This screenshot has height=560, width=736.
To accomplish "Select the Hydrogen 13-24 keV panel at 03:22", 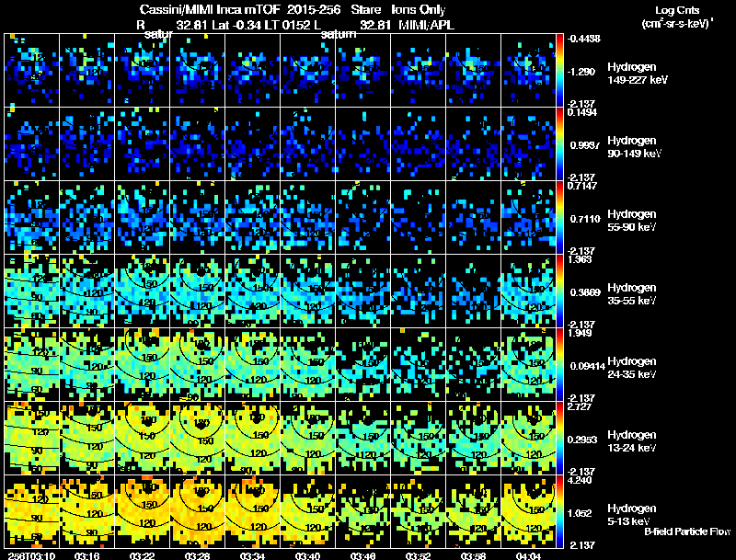I will pyautogui.click(x=143, y=438).
